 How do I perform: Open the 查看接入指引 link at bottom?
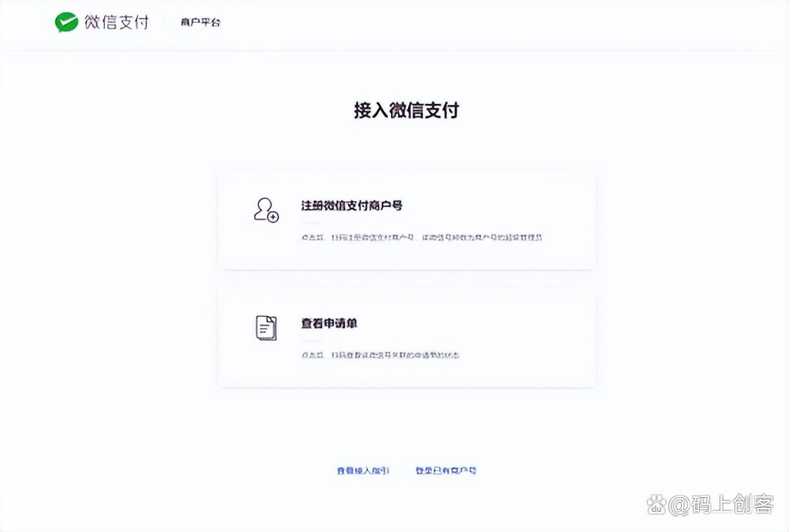click(363, 471)
